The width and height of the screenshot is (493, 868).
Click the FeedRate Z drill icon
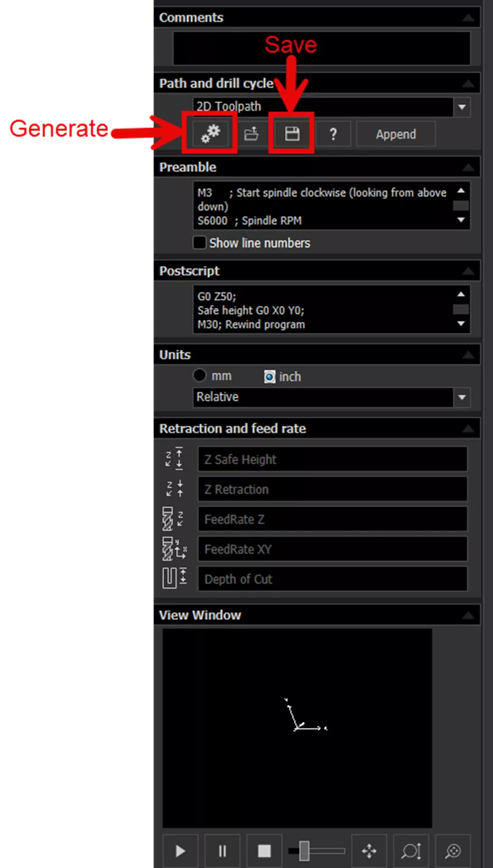173,519
